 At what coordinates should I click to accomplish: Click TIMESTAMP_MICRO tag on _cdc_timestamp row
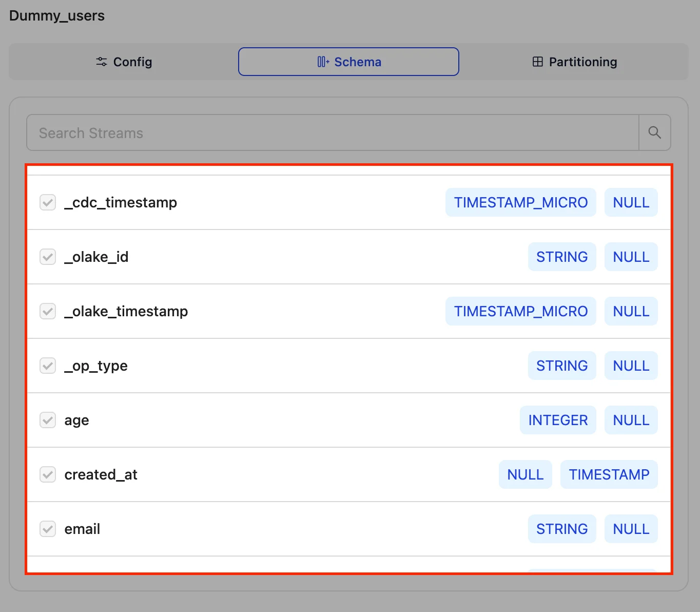pos(520,202)
